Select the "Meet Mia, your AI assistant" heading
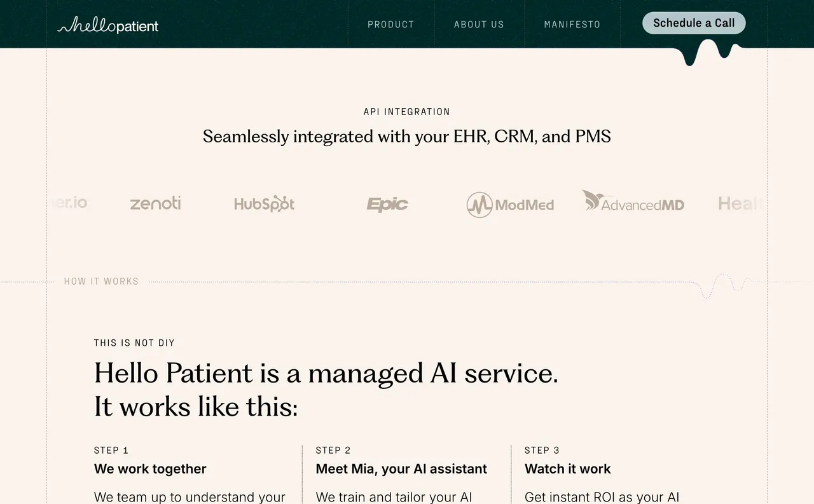814x504 pixels. pos(401,469)
